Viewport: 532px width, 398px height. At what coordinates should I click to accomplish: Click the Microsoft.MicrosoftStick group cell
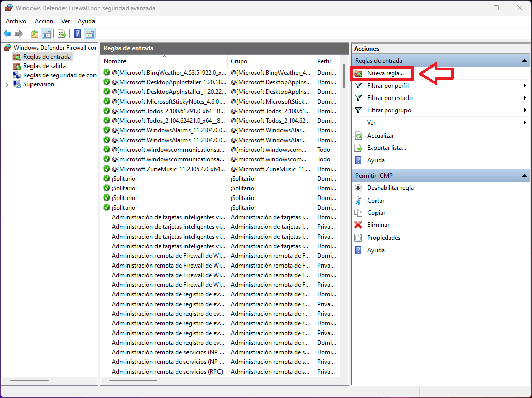click(x=270, y=102)
